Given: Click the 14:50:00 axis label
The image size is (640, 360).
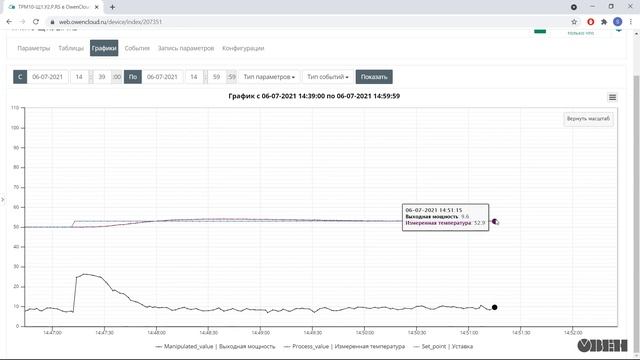Looking at the screenshot, I should [x=364, y=333].
